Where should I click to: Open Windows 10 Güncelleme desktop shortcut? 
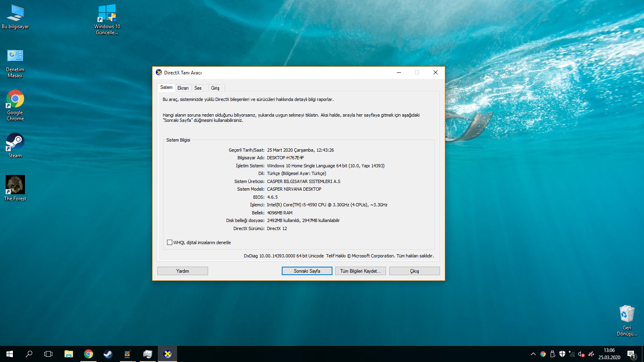(107, 19)
